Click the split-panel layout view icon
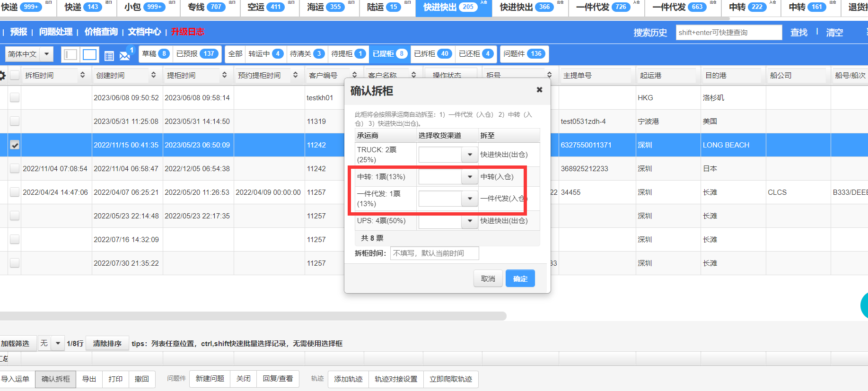Viewport: 868px width, 391px height. pyautogui.click(x=70, y=55)
